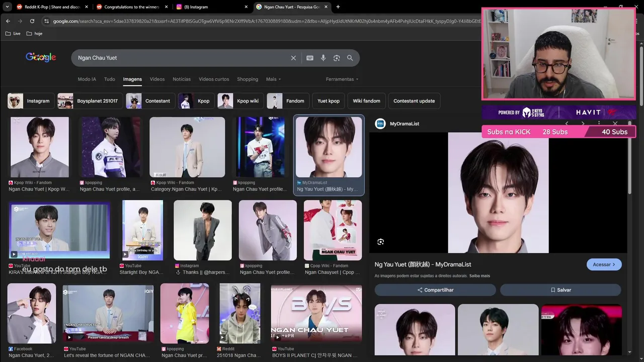
Task: Expand the Mais dropdown
Action: pos(273,79)
